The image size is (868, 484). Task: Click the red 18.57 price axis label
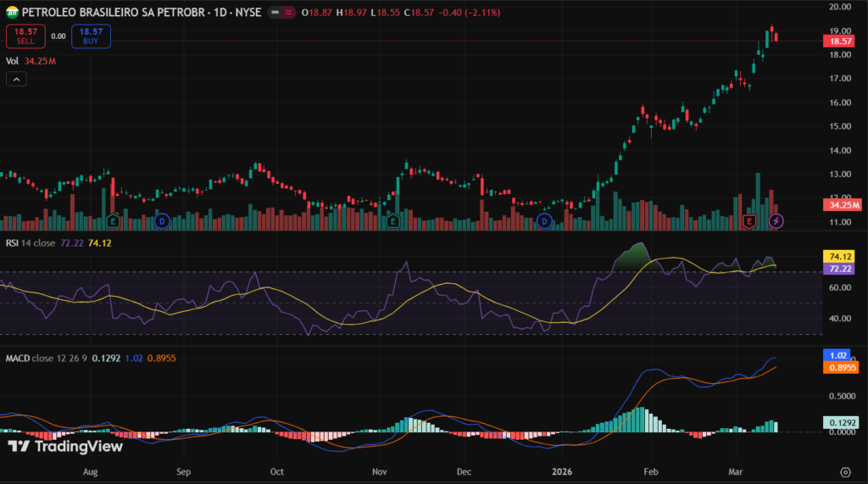click(x=840, y=41)
